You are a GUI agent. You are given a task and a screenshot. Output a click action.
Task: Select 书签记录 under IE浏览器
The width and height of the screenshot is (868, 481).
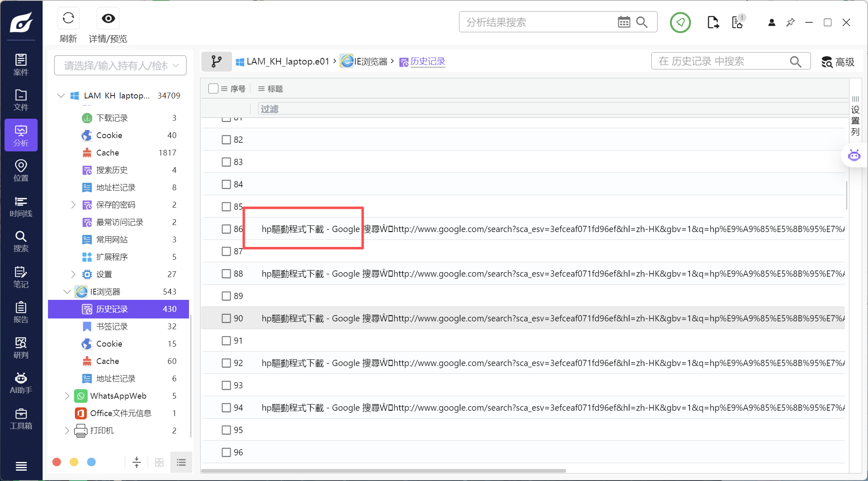pos(112,326)
